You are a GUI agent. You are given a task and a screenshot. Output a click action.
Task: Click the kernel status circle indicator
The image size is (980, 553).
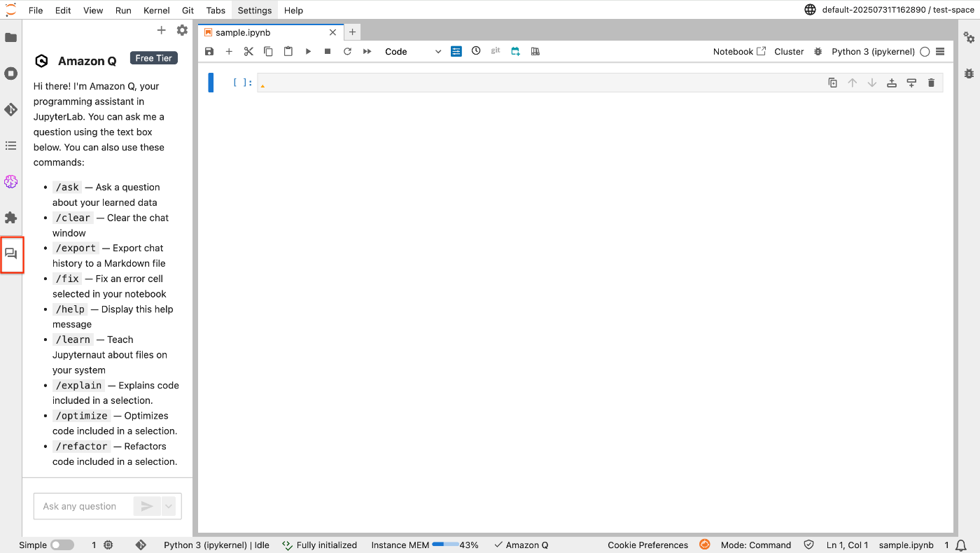925,52
